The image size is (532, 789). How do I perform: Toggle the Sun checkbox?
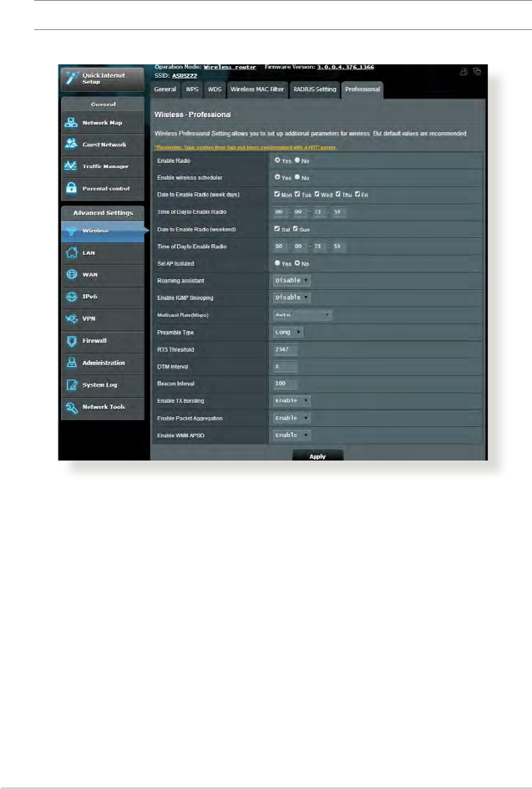click(296, 228)
